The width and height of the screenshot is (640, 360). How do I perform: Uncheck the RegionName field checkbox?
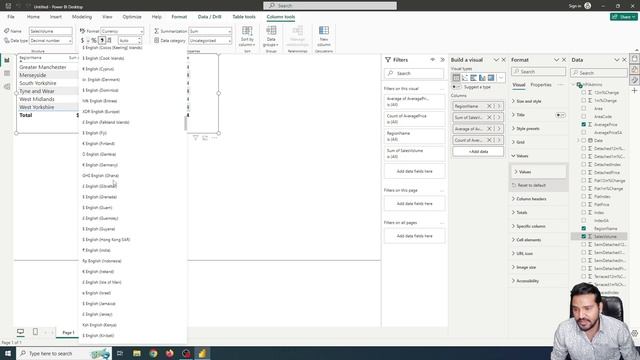pyautogui.click(x=584, y=229)
